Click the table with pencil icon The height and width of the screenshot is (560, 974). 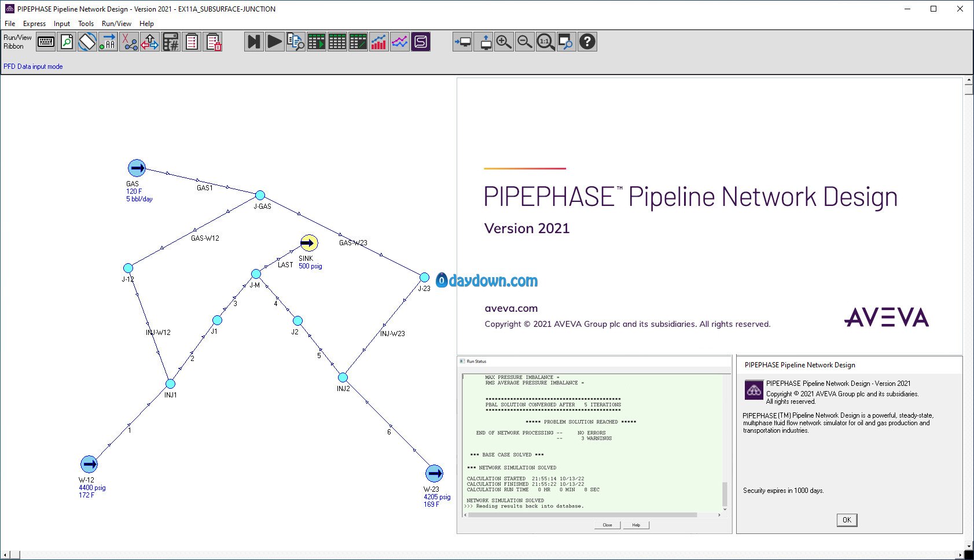tap(358, 42)
